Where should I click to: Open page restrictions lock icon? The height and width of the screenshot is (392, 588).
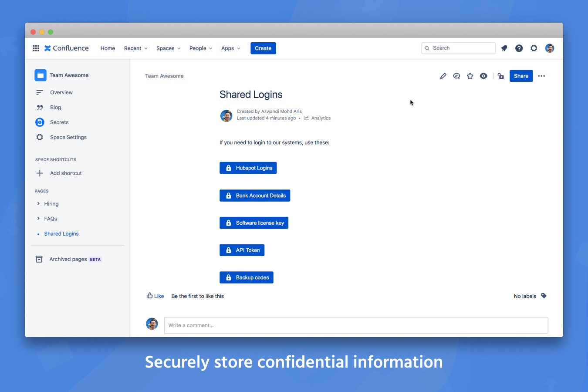coord(501,76)
